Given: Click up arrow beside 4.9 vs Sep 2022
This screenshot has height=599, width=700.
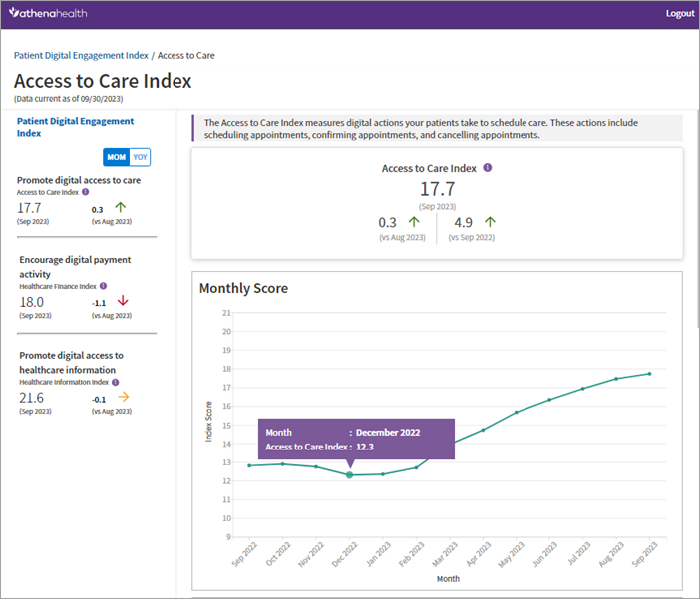Looking at the screenshot, I should tap(490, 222).
